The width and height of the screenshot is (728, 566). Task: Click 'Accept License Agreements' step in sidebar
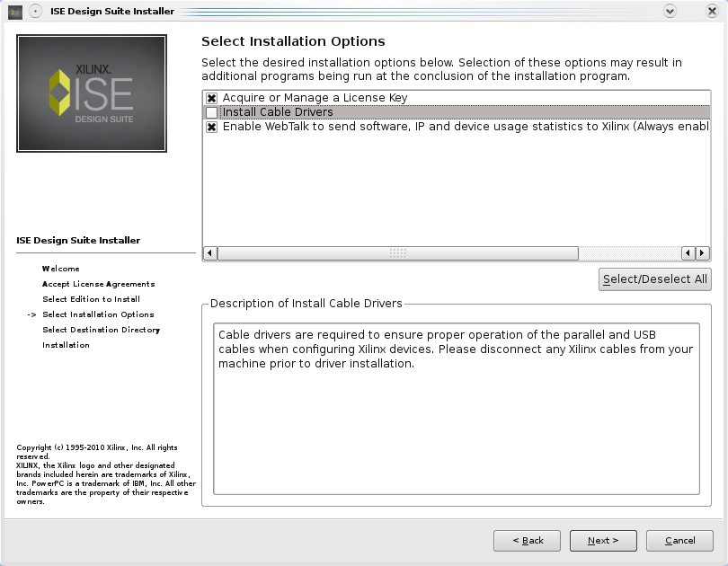click(99, 284)
